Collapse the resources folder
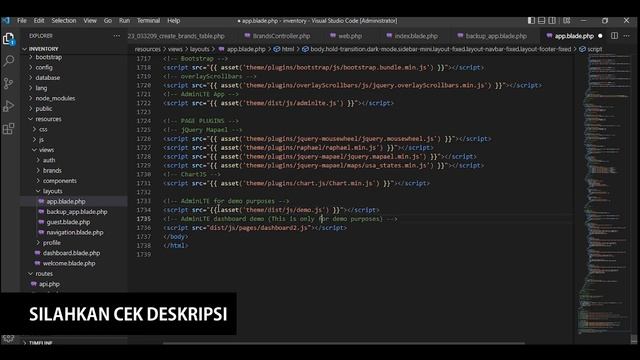This screenshot has height=360, width=640. pos(48,119)
